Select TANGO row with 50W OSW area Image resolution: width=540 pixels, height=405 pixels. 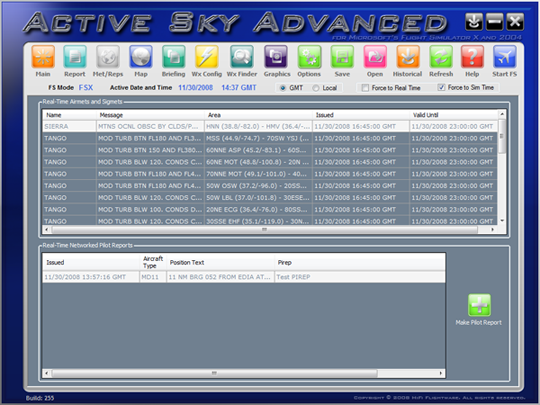[x=270, y=186]
